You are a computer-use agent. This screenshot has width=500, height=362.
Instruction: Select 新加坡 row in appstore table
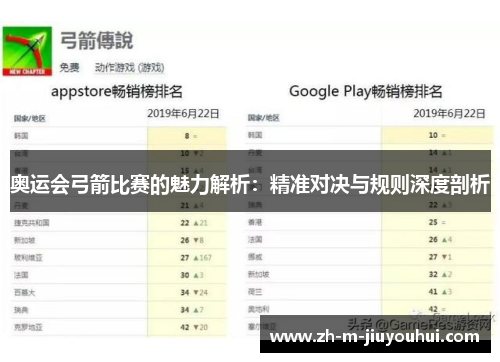[x=120, y=240]
